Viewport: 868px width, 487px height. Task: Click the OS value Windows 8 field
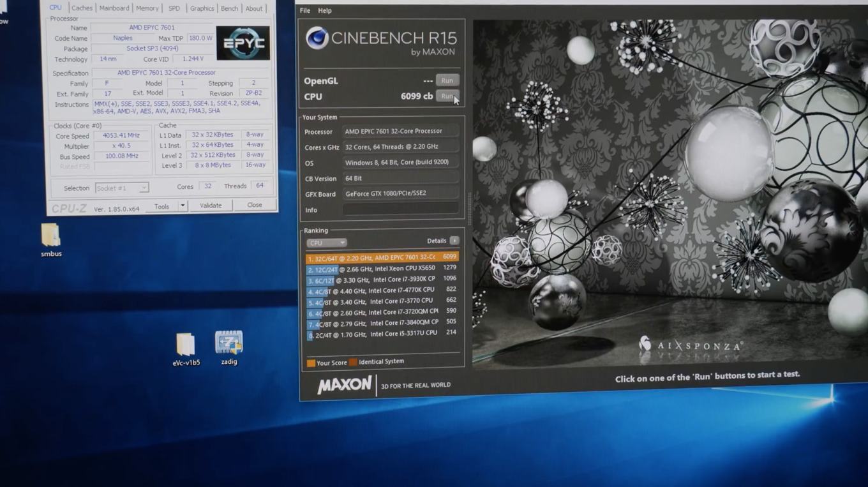tap(401, 163)
